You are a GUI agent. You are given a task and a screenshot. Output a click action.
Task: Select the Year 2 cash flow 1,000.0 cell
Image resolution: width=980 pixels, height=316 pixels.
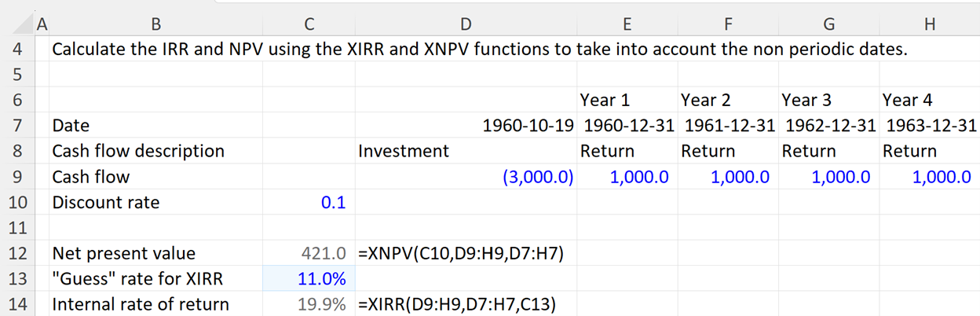point(727,177)
